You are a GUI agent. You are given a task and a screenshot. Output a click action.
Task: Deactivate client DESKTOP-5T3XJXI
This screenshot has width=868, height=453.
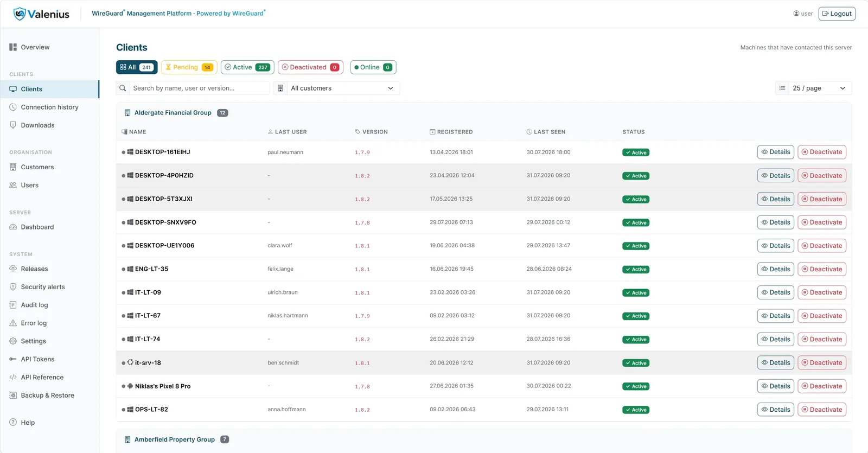click(822, 199)
